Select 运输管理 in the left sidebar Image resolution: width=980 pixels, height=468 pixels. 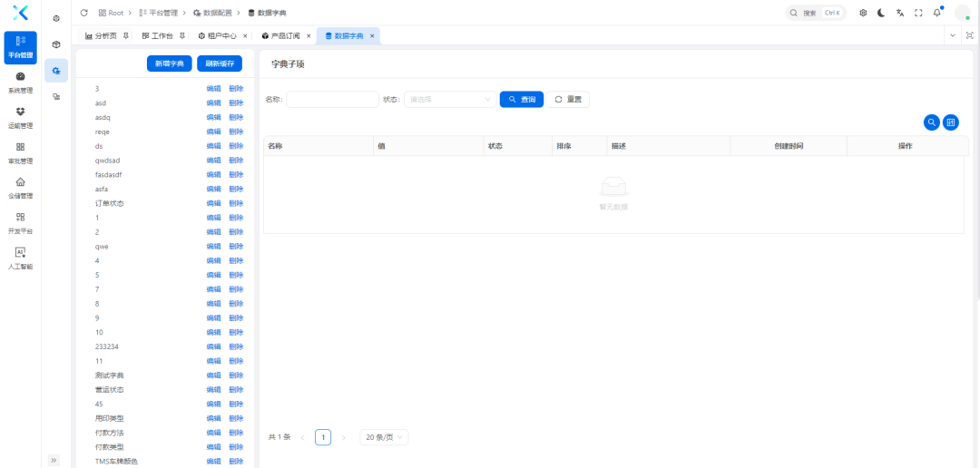coord(20,117)
